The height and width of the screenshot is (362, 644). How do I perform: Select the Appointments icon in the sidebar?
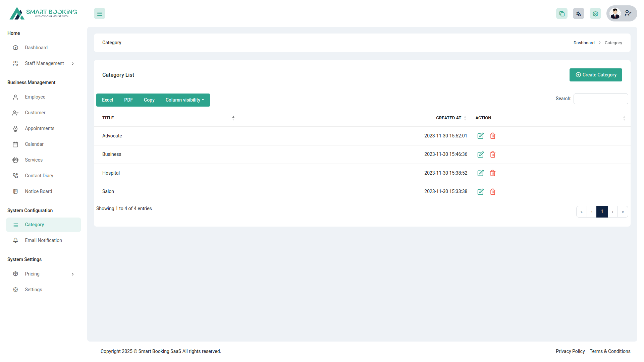[x=15, y=128]
